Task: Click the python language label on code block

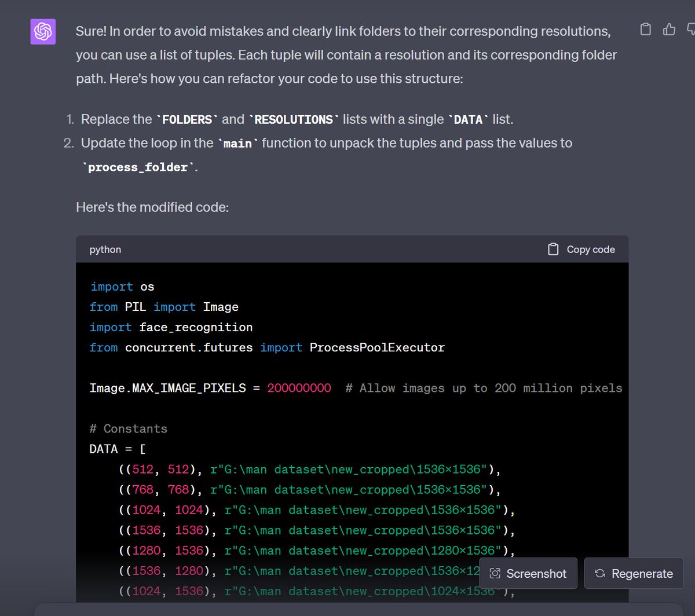Action: [x=105, y=250]
